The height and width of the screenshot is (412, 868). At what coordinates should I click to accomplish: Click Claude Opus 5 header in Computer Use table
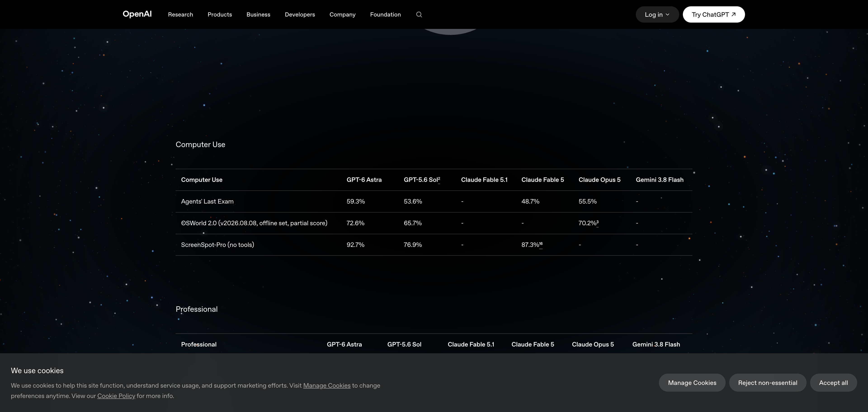(x=599, y=180)
